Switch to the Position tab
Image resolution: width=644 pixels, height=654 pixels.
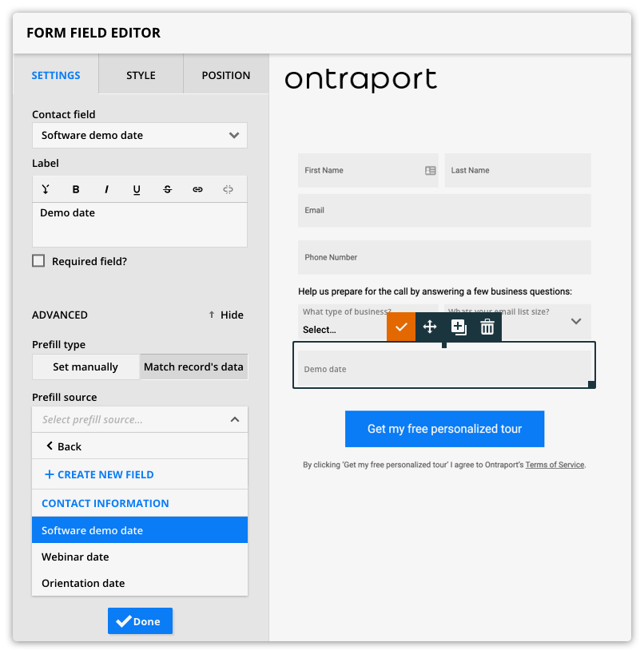coord(226,75)
